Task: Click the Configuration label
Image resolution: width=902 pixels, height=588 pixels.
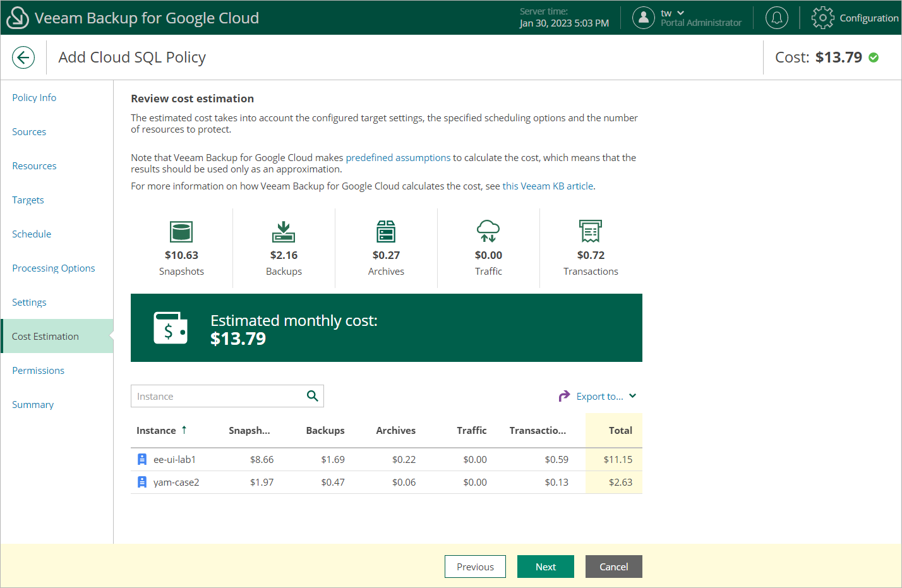Action: click(x=869, y=18)
